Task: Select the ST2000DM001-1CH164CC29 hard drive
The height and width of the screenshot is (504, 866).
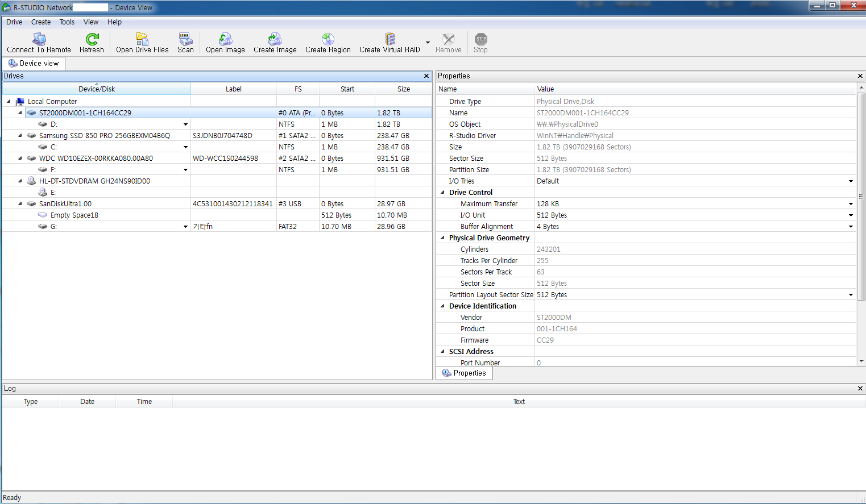Action: tap(85, 113)
